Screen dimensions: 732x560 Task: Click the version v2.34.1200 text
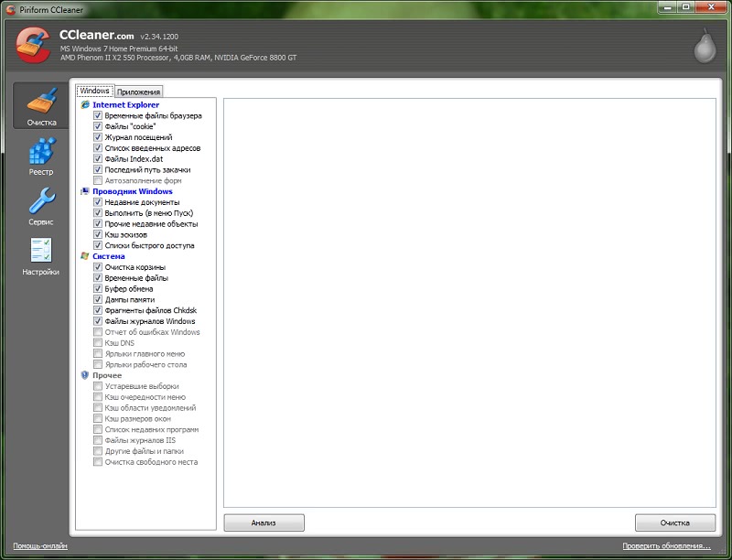pos(159,37)
